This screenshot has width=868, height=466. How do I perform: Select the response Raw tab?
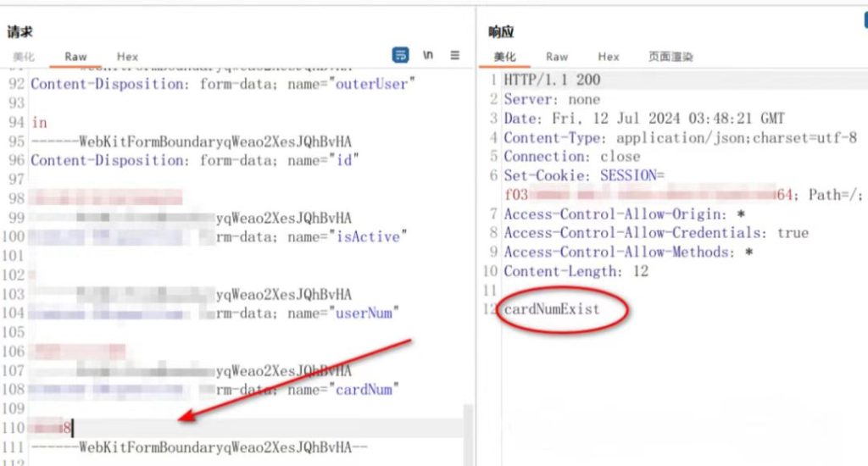click(x=557, y=57)
